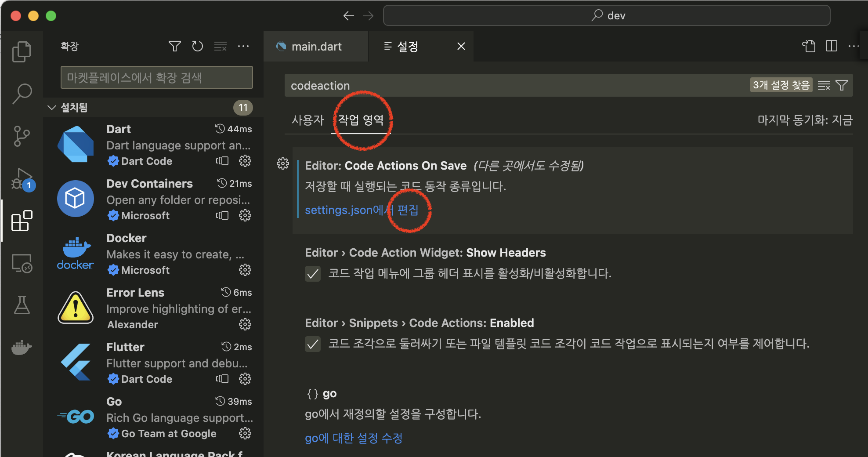
Task: Select the Docker extension entry
Action: [x=154, y=254]
